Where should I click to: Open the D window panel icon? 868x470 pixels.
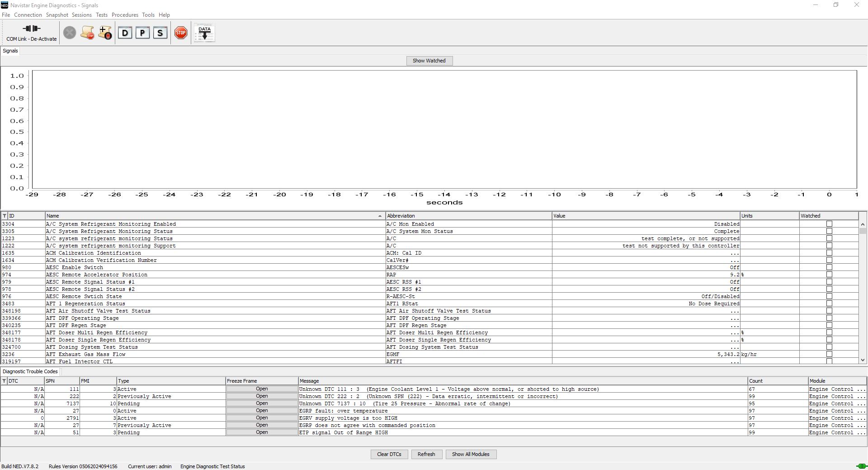(x=125, y=33)
